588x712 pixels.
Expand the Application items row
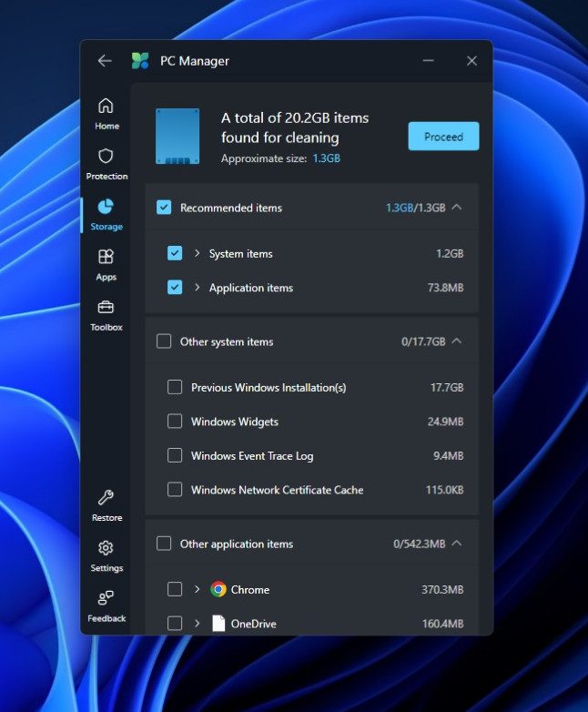(197, 287)
